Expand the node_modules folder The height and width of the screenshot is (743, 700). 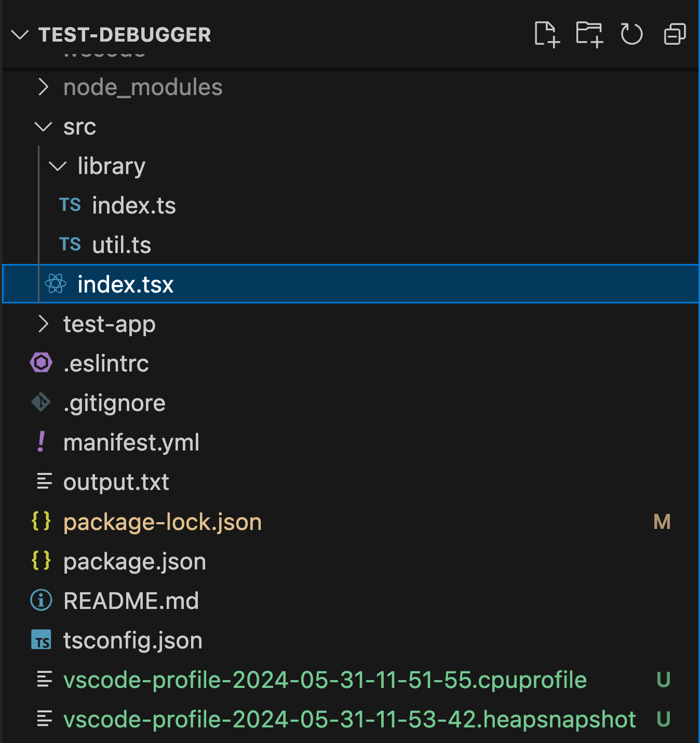click(142, 87)
